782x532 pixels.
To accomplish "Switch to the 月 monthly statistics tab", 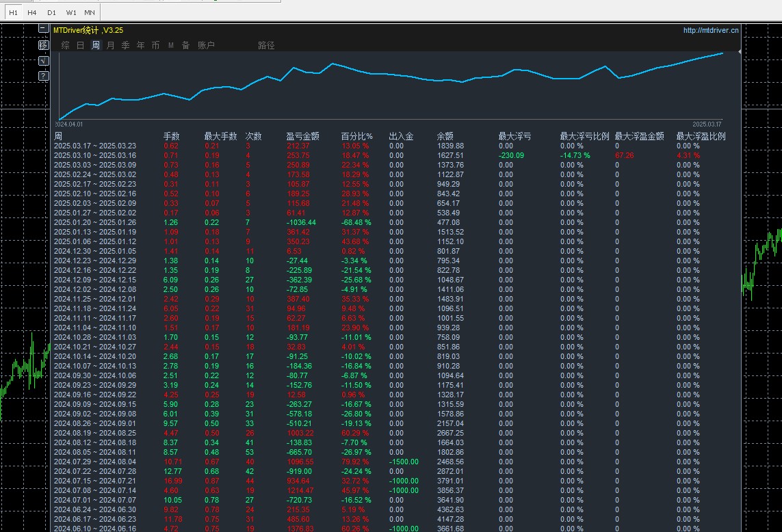I will (111, 45).
